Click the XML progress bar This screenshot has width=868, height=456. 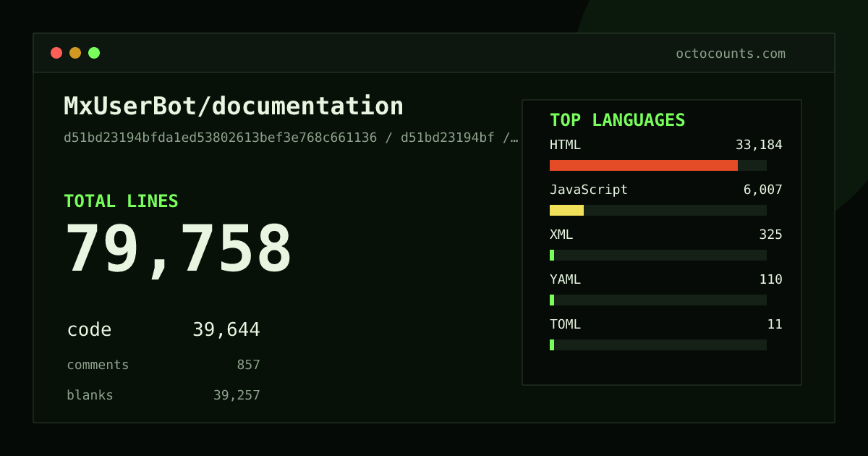click(658, 255)
